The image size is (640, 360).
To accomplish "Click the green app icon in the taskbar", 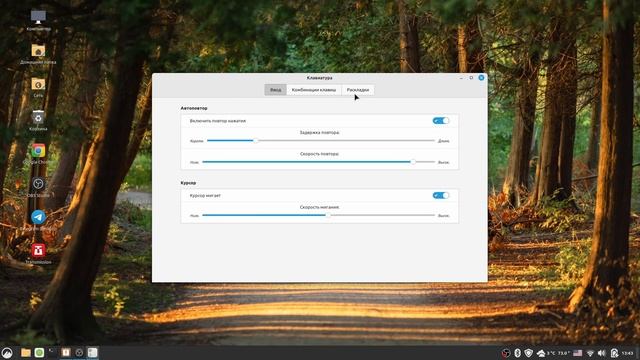I will (39, 353).
